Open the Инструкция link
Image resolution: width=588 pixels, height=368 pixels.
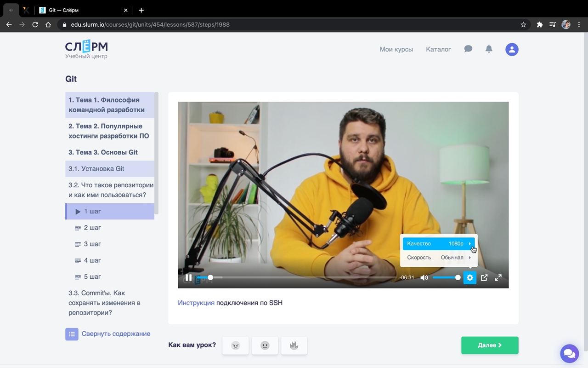[x=196, y=303]
